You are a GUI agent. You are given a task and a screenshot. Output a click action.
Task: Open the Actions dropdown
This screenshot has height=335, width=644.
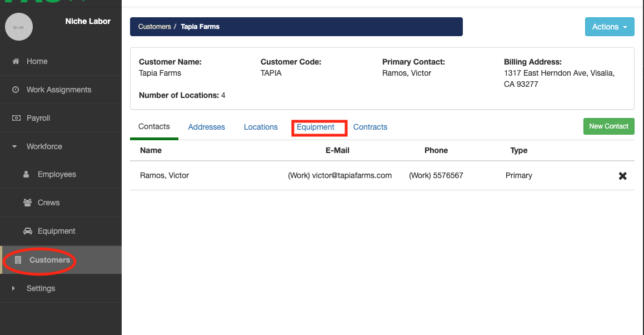[x=609, y=27]
